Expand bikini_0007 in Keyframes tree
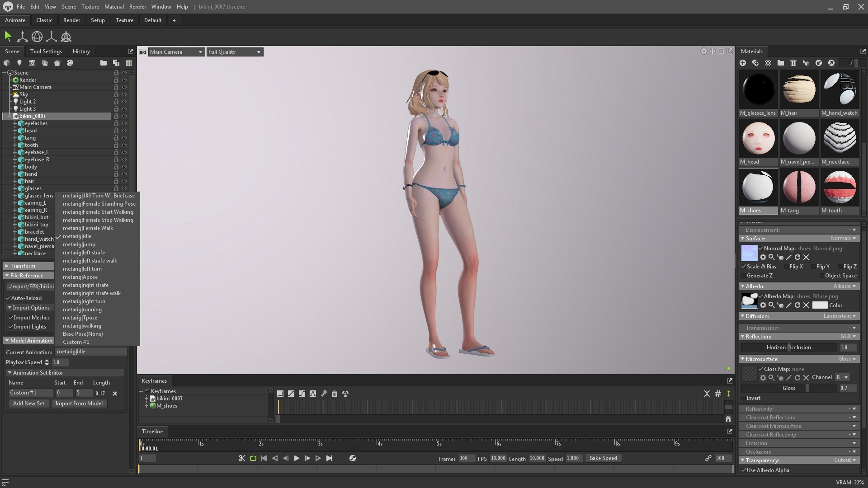 (x=146, y=399)
